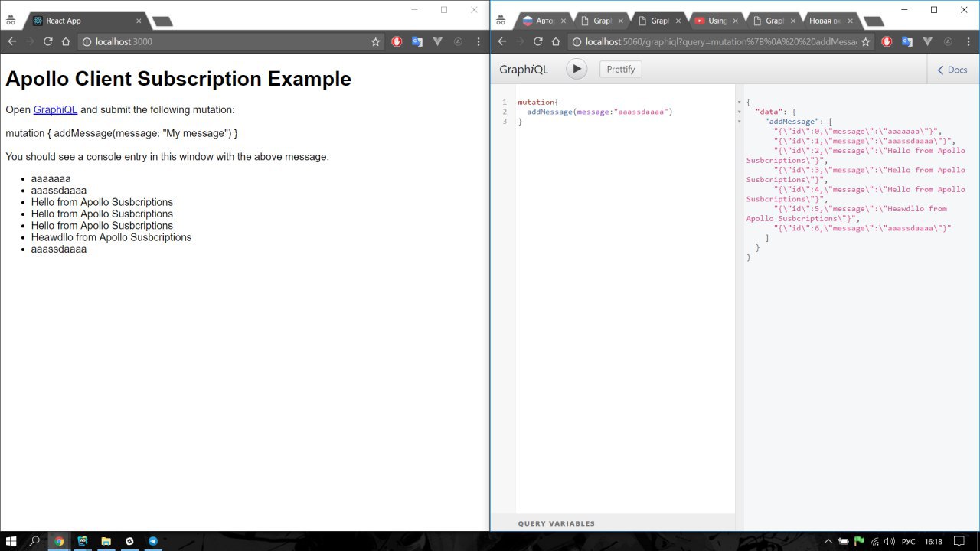980x551 pixels.
Task: Reload the React App window page
Action: coord(47,41)
